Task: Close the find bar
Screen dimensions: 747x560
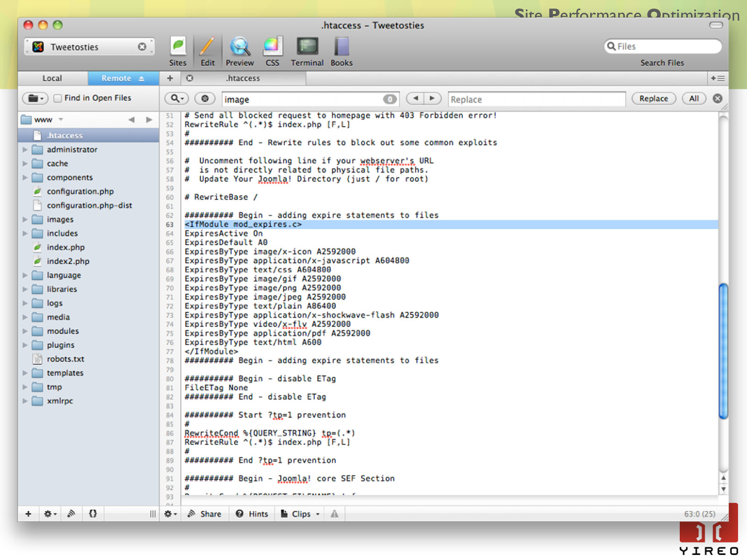Action: point(718,98)
